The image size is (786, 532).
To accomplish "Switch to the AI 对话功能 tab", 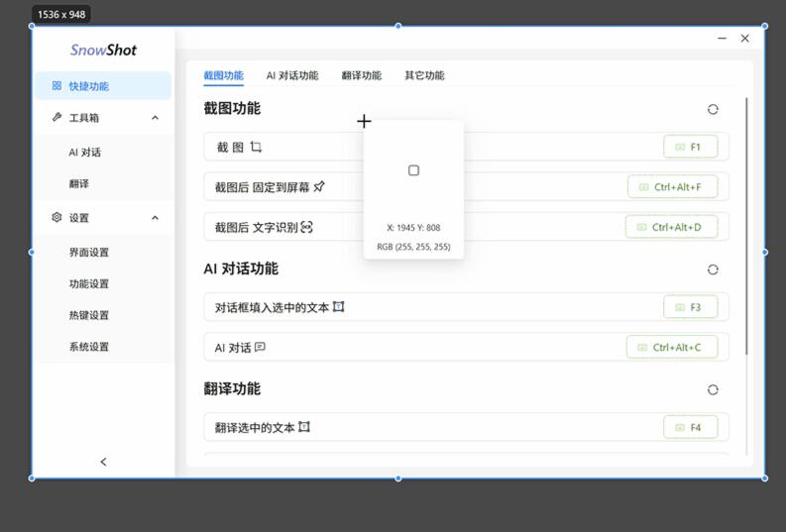I will pos(292,75).
